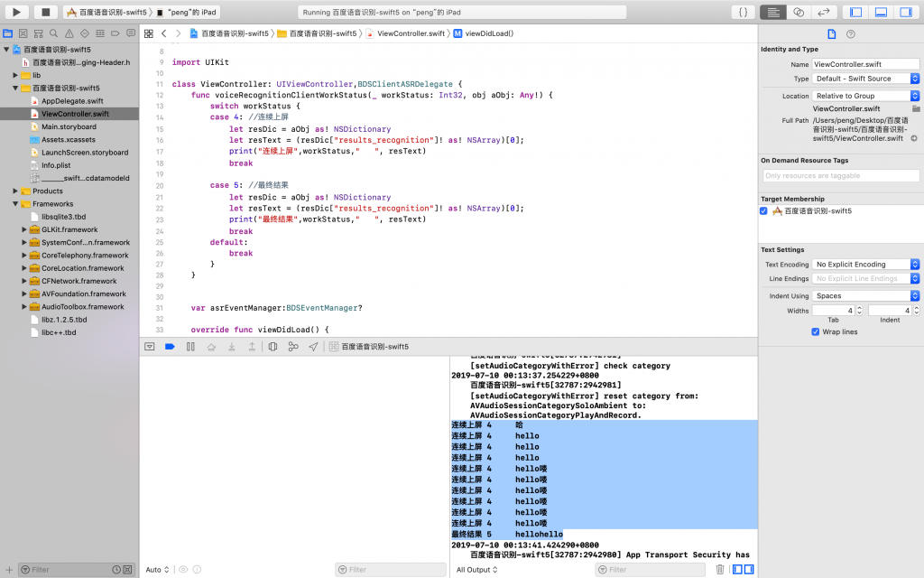Open the Indent Using dropdown
The height and width of the screenshot is (578, 924).
865,295
